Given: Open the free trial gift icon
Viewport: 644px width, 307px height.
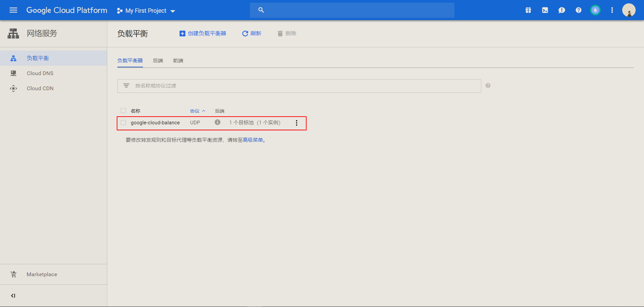Looking at the screenshot, I should (x=528, y=10).
